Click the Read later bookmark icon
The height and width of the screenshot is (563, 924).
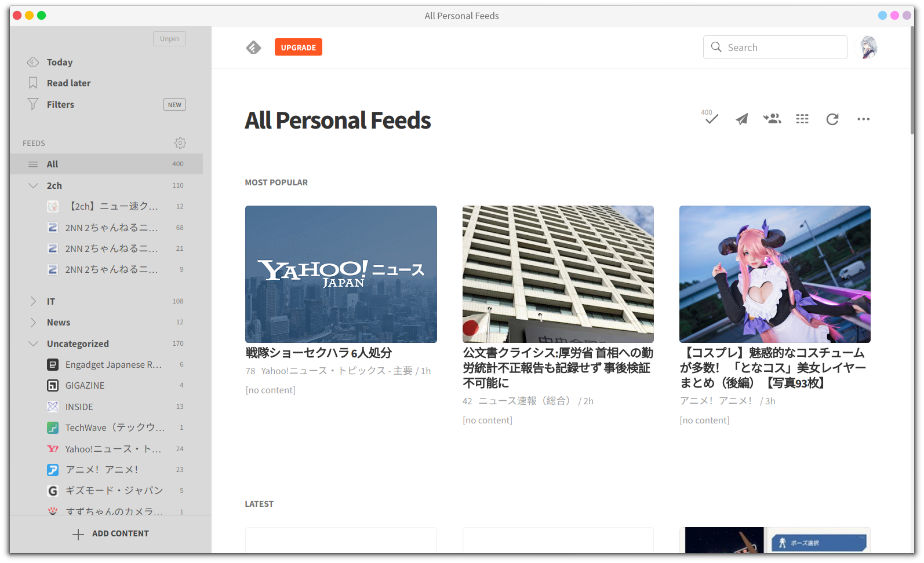[x=33, y=83]
